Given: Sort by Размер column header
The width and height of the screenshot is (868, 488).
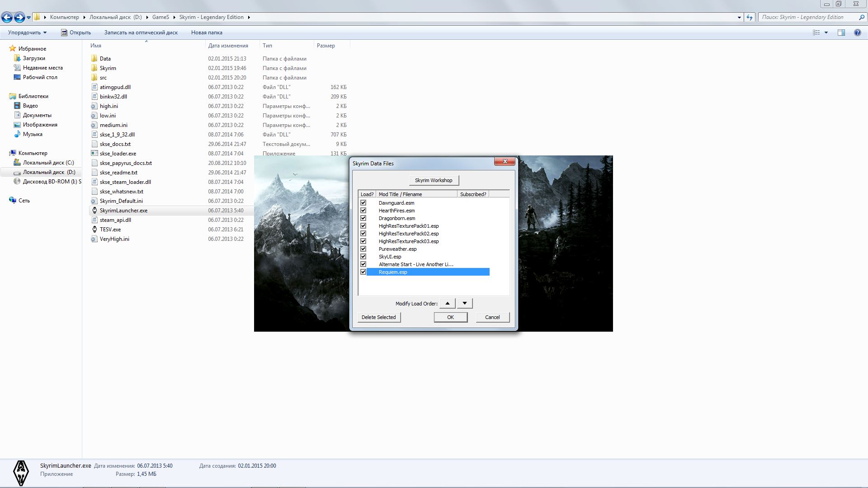Looking at the screenshot, I should pos(332,45).
